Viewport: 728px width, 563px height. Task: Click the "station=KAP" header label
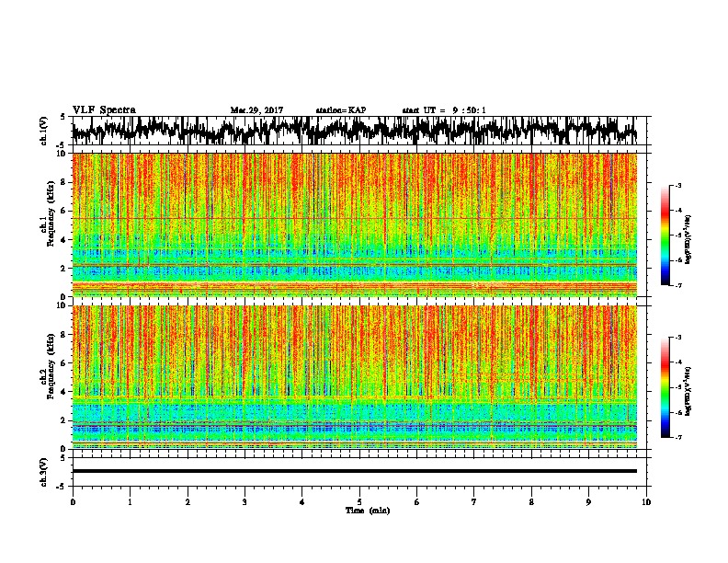pyautogui.click(x=341, y=110)
